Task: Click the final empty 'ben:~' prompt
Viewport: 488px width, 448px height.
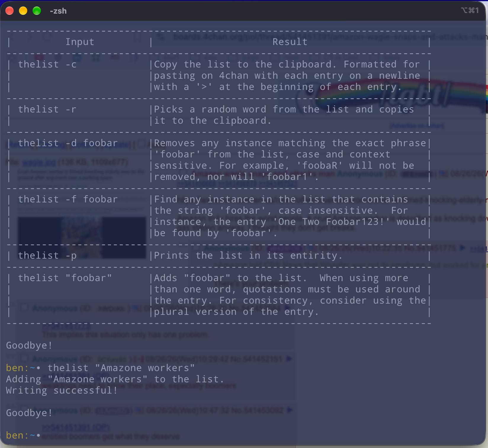Action: (x=23, y=436)
